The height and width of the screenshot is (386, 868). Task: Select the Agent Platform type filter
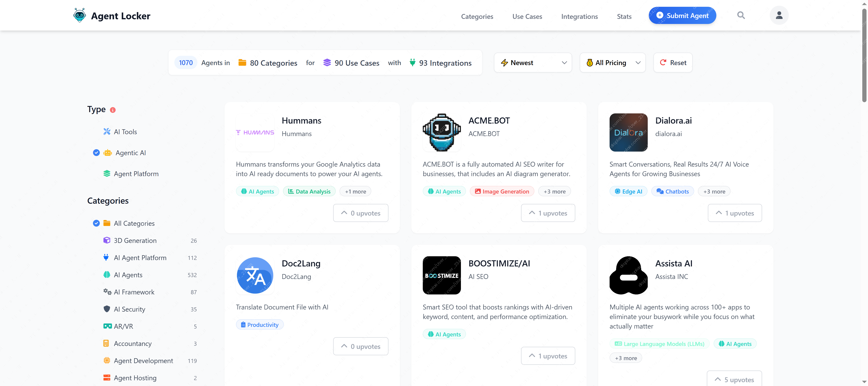pos(136,174)
